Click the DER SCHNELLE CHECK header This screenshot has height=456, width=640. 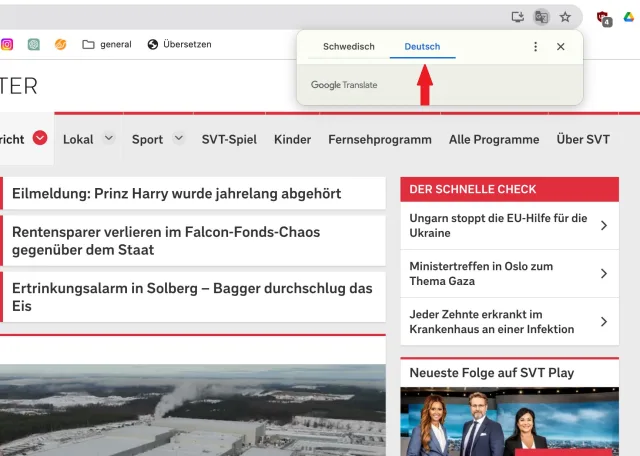pyautogui.click(x=509, y=189)
